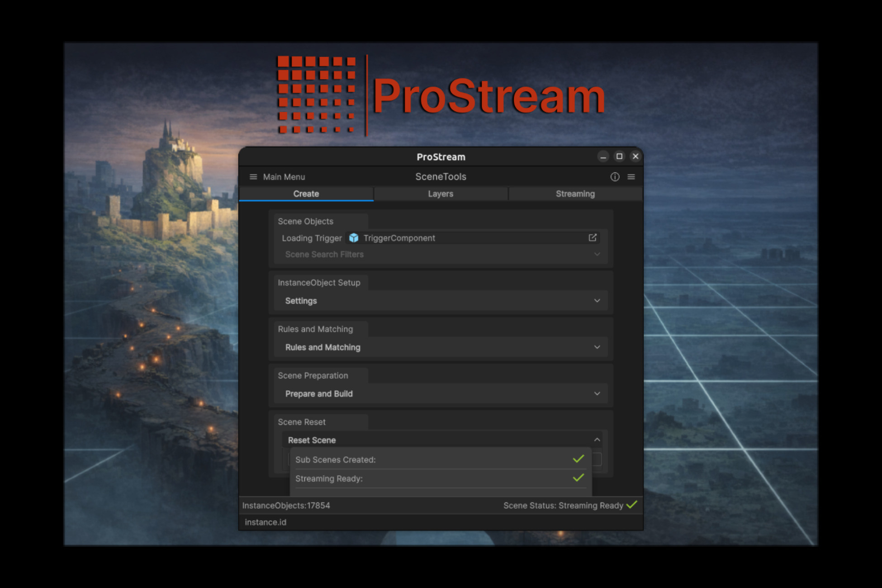Click the Scene Status green checkmark

tap(631, 505)
